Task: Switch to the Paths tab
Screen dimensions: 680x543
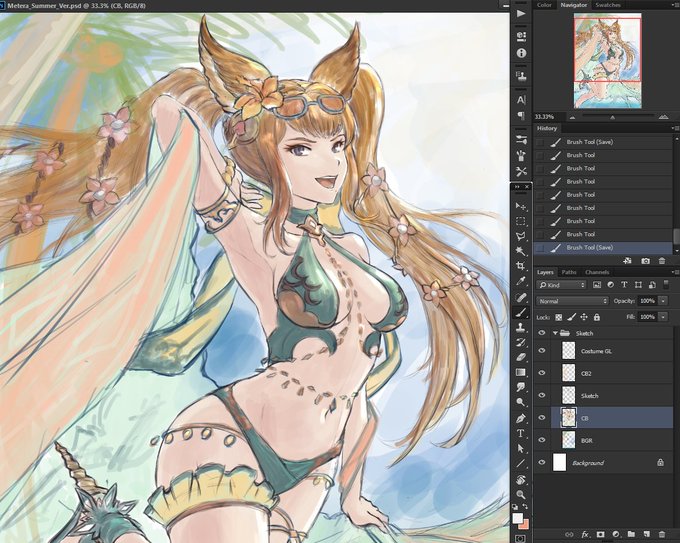Action: tap(569, 272)
